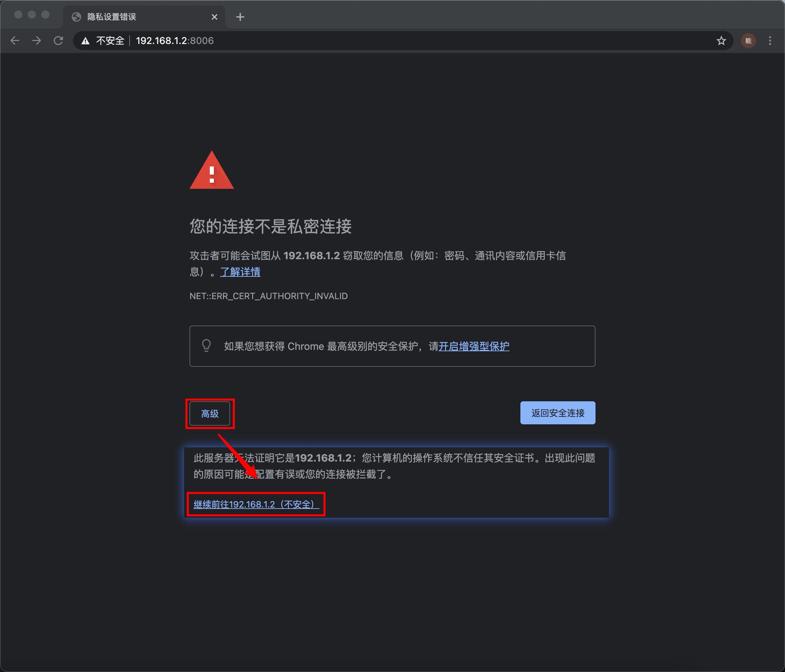Proceed via 继续前往192.168.1.2（不安全） link
Screen dimensions: 785x672
coord(256,504)
